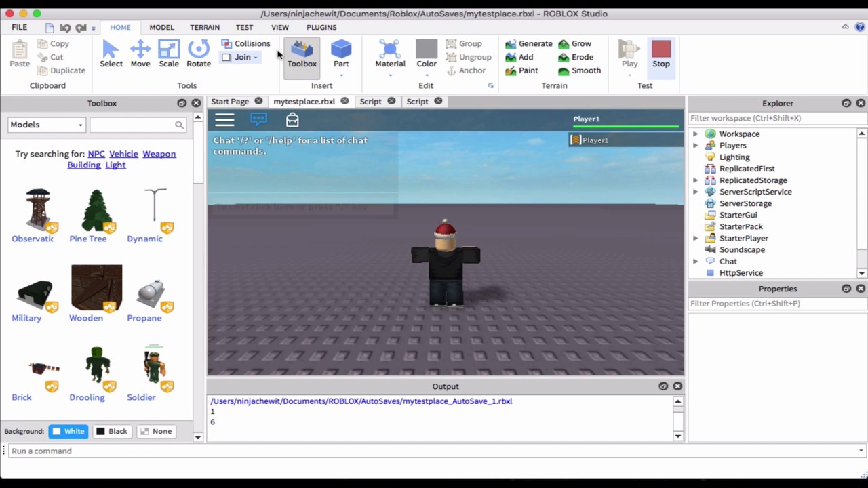The image size is (868, 488).
Task: Click the Play test button
Action: point(630,54)
